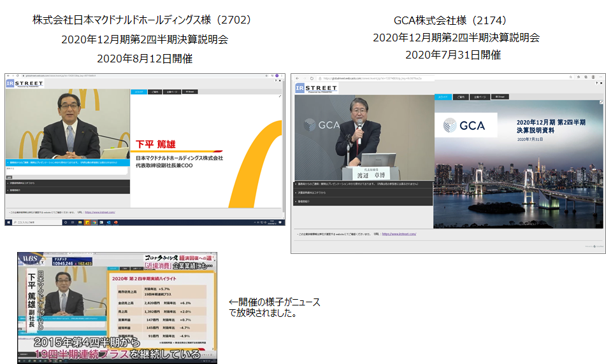Open favorites icon in GCA webcast browser
The width and height of the screenshot is (606, 364).
[579, 77]
